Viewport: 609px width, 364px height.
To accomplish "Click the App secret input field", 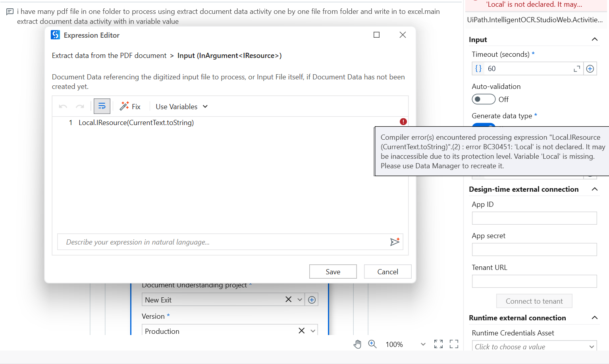I will tap(534, 249).
